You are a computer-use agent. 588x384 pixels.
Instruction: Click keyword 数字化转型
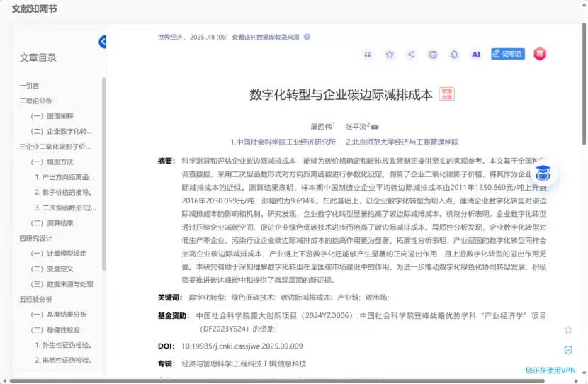pos(207,298)
